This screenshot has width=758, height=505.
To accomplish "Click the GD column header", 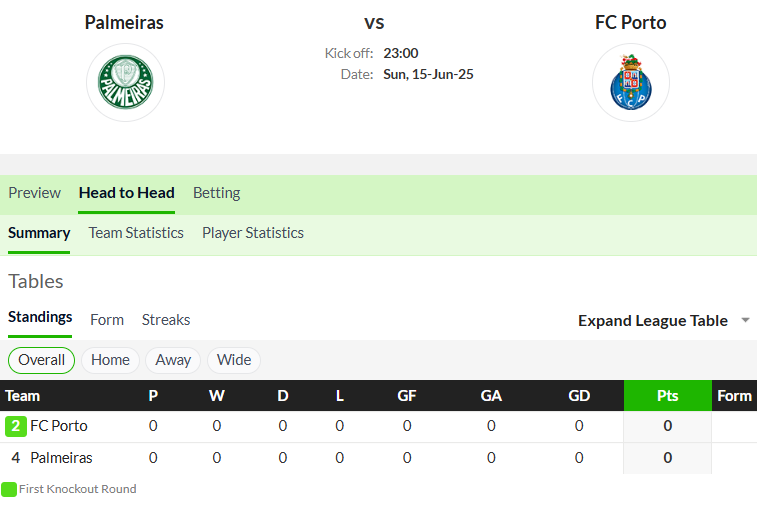I will (579, 396).
